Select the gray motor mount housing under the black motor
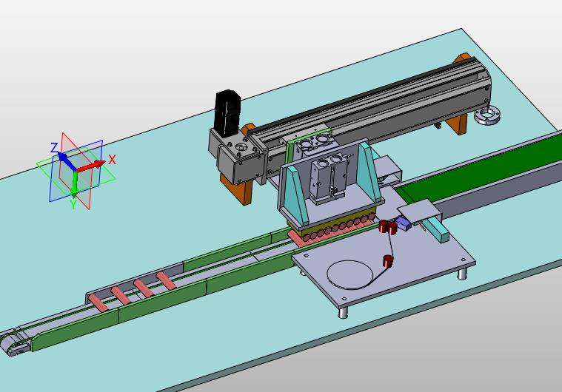Viewport: 562px width, 392px height. click(236, 158)
